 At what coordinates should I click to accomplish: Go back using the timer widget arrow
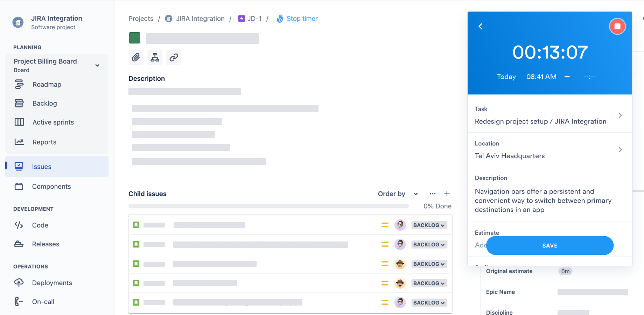pos(481,26)
